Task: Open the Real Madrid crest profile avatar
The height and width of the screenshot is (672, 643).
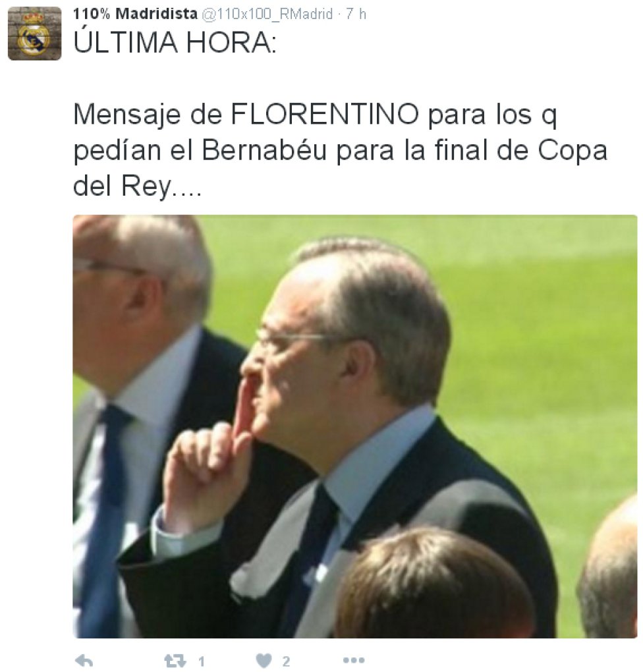Action: [34, 34]
